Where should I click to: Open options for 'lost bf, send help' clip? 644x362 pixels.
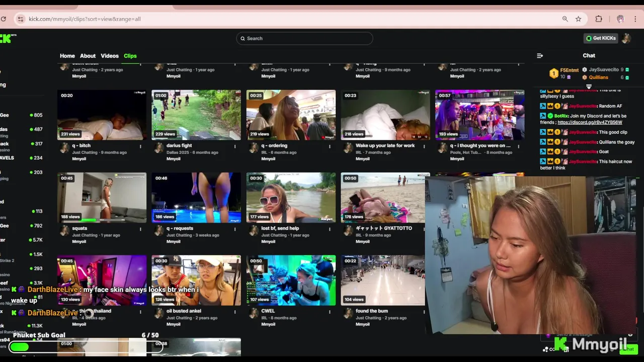330,229
